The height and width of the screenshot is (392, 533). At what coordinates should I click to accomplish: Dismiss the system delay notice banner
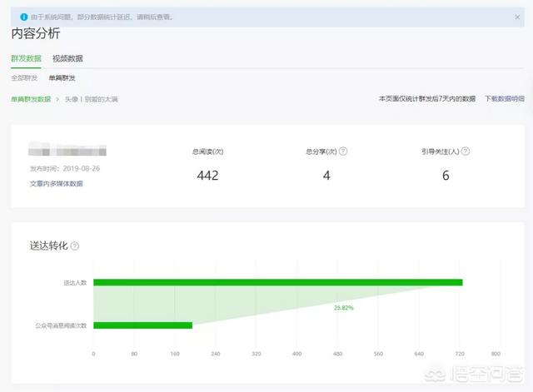[x=516, y=17]
